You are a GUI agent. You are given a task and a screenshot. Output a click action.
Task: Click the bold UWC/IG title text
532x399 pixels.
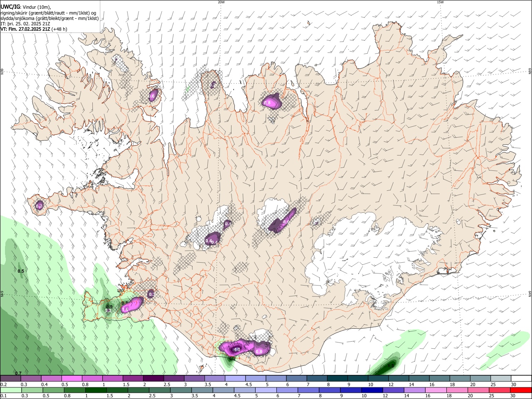(x=10, y=7)
